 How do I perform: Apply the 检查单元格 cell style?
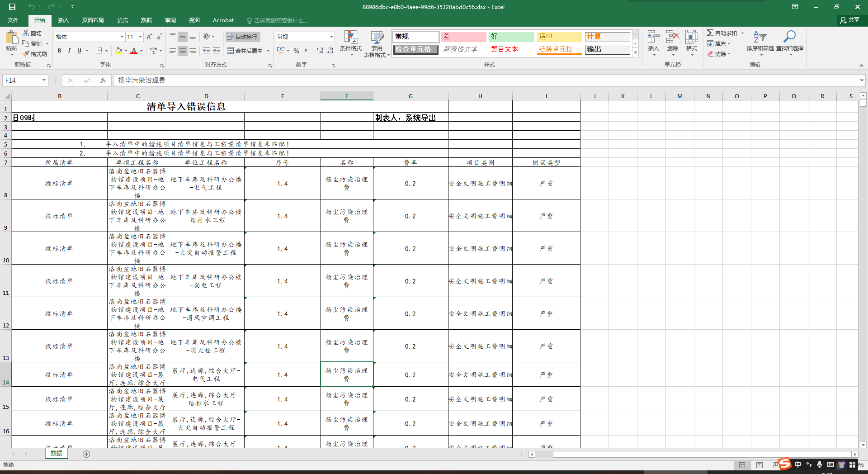pos(415,49)
